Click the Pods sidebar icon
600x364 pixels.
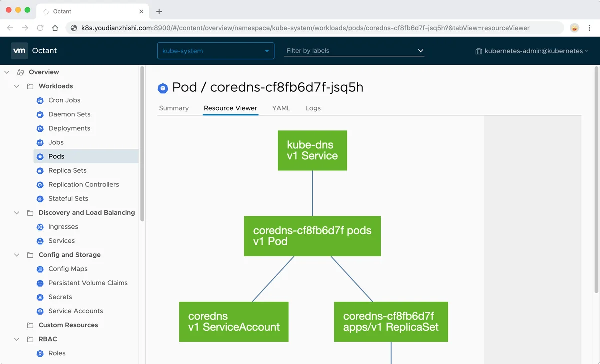[x=40, y=156]
